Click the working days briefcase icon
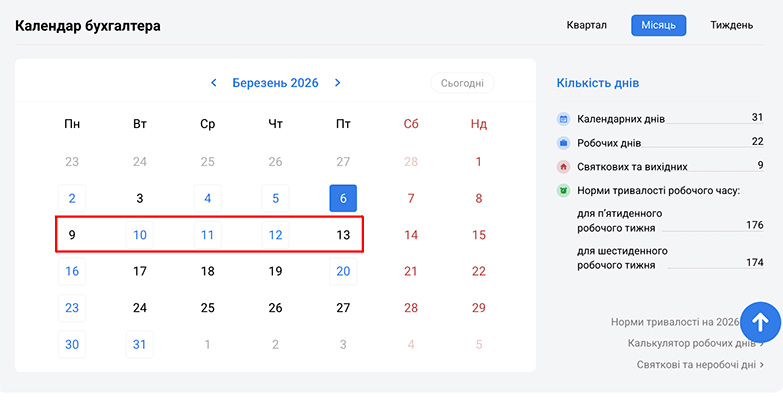This screenshot has height=400, width=783. 563,142
